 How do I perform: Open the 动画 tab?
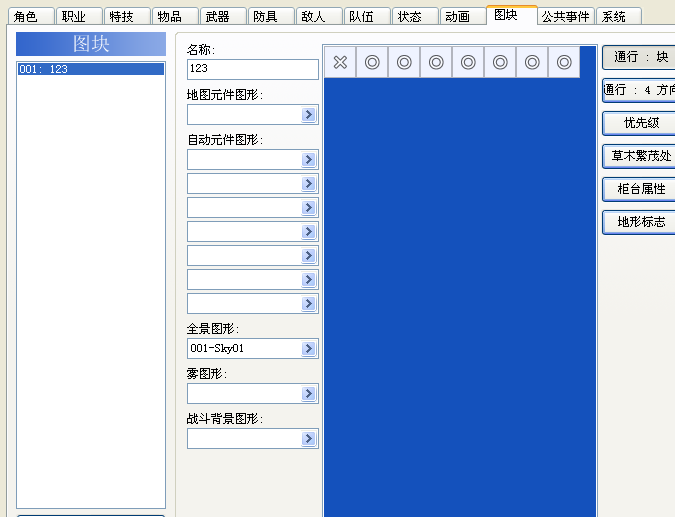463,16
